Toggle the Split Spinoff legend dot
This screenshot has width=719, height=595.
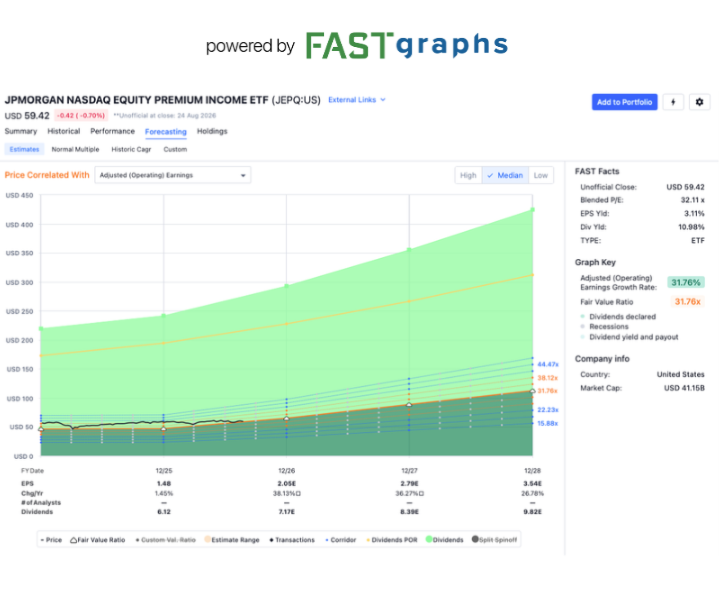click(x=475, y=539)
